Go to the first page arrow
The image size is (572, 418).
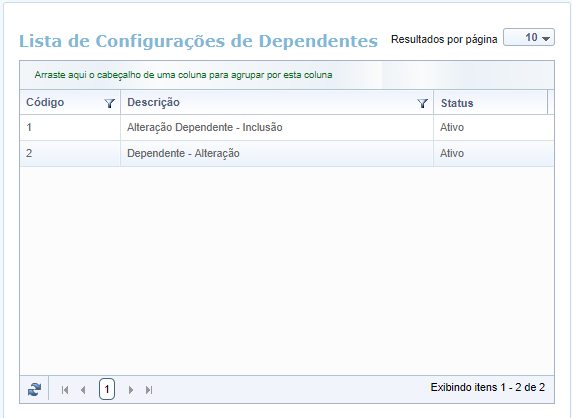(x=65, y=390)
